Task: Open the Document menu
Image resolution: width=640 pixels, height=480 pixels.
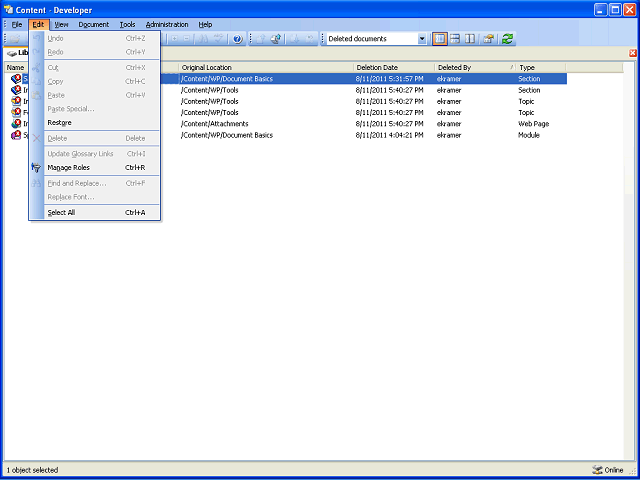Action: (94, 24)
